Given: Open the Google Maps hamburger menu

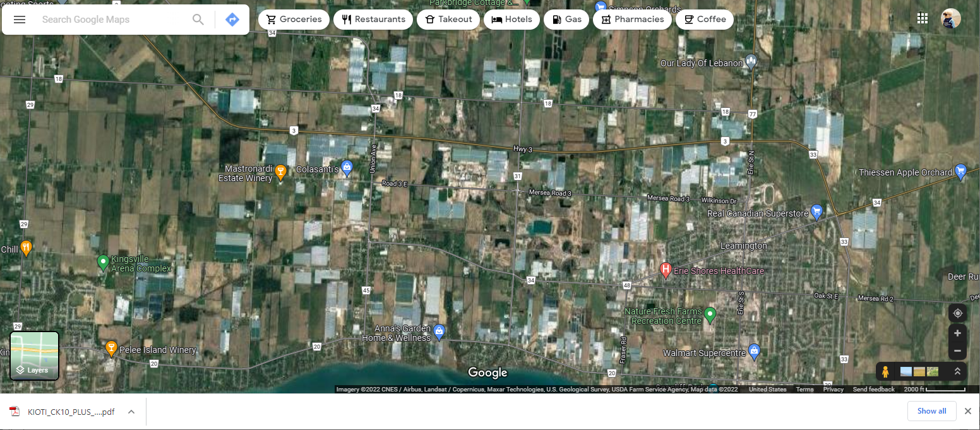Looking at the screenshot, I should [20, 20].
